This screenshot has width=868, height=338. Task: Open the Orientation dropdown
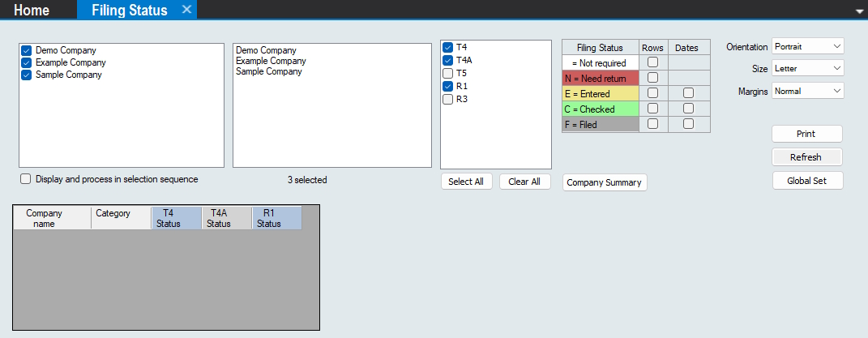coord(807,47)
